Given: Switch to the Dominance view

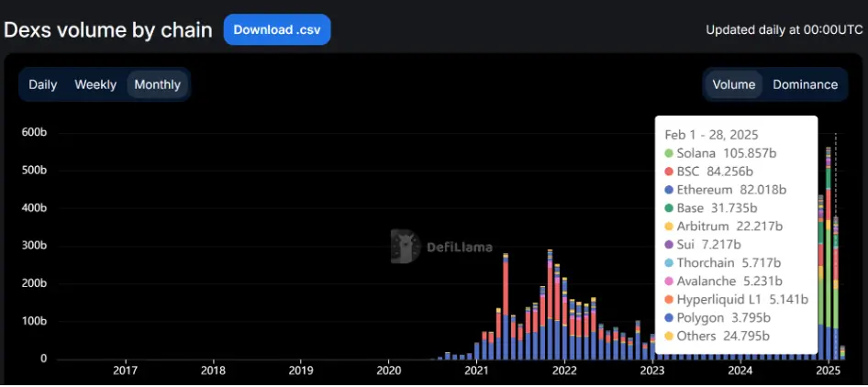Looking at the screenshot, I should pos(805,84).
